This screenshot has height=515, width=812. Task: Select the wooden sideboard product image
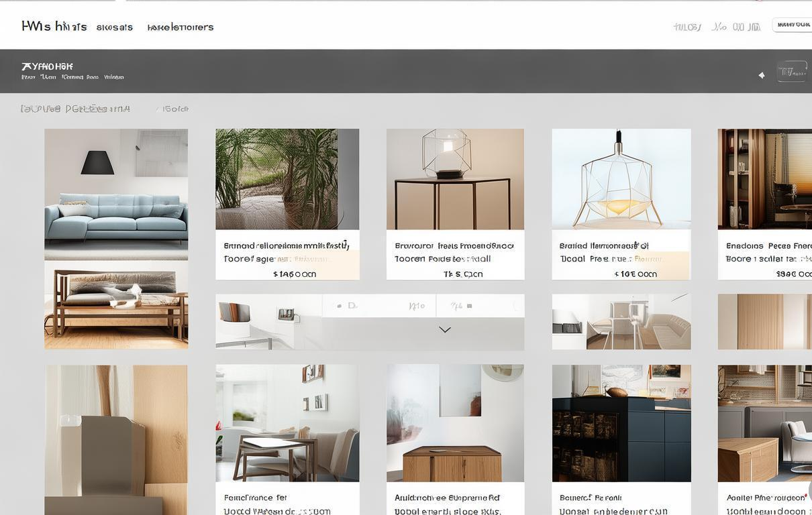pyautogui.click(x=455, y=423)
